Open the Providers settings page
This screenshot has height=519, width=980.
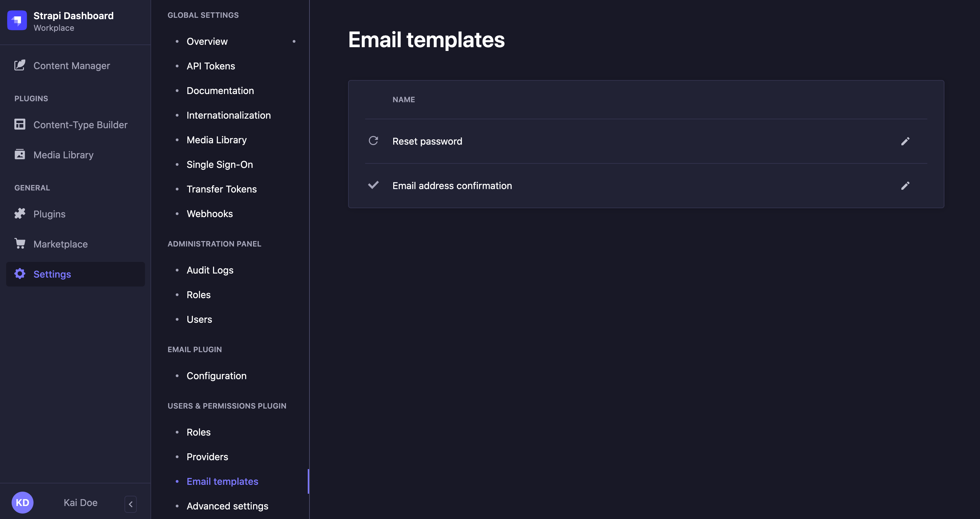[x=207, y=456]
